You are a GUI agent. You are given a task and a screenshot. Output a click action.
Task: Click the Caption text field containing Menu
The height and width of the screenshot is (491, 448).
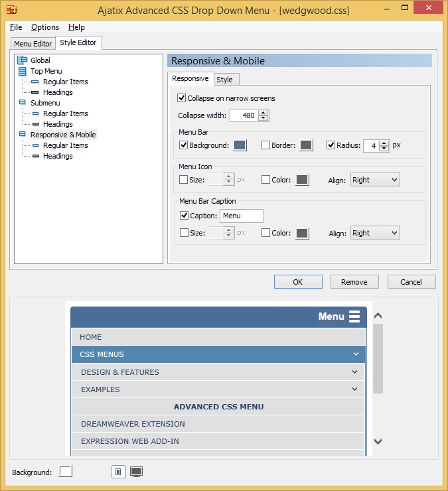(242, 216)
